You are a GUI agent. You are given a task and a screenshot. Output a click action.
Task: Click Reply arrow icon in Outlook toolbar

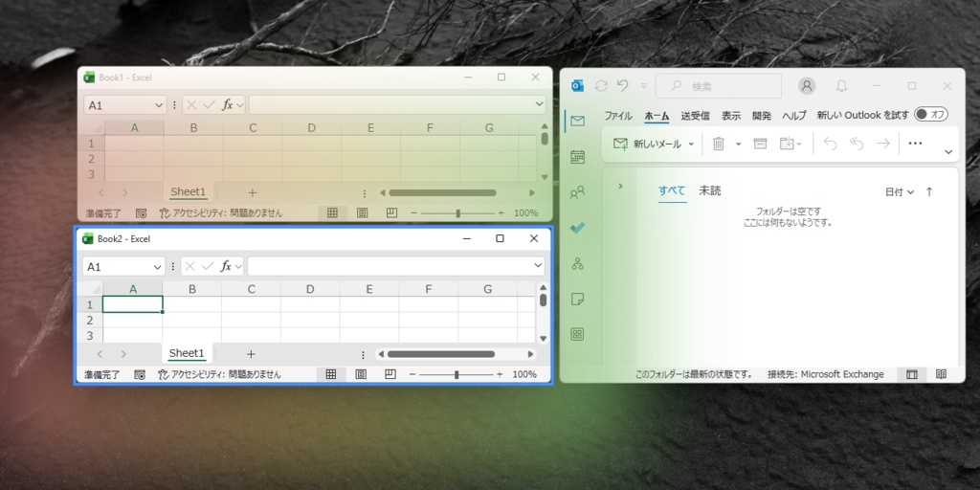click(x=830, y=144)
